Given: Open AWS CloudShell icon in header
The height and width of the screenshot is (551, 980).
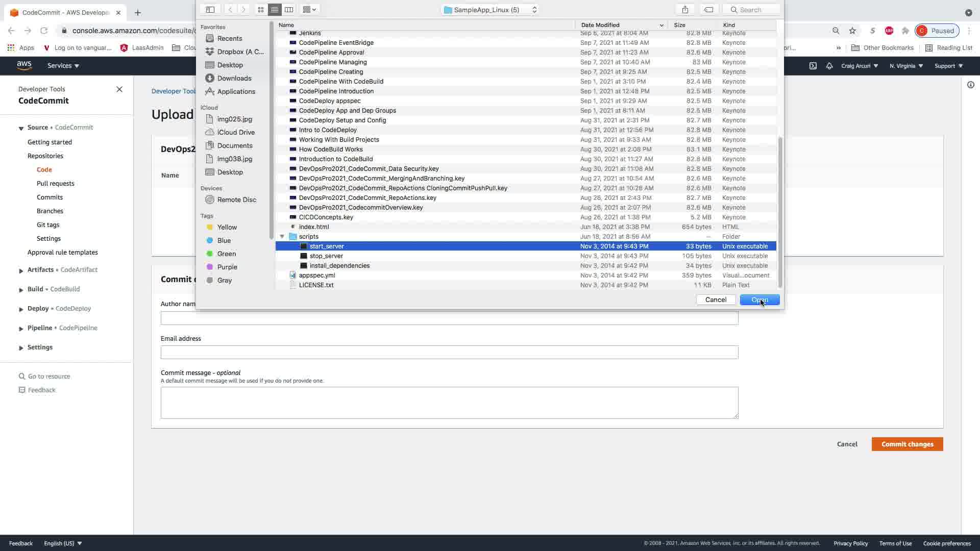Looking at the screenshot, I should click(x=813, y=66).
